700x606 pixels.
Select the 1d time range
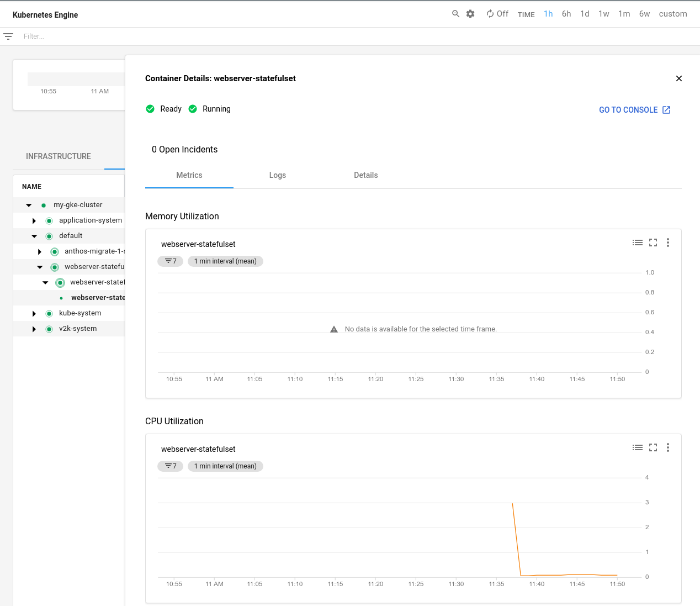585,14
